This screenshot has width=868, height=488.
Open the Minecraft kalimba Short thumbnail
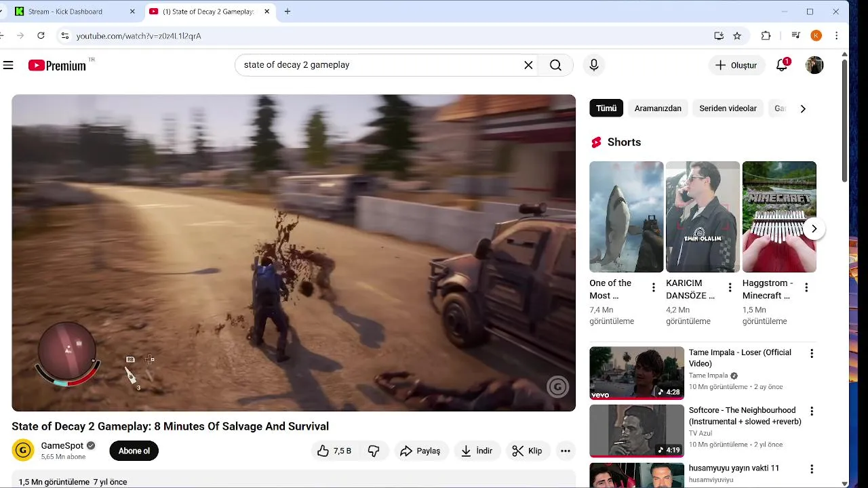point(779,217)
